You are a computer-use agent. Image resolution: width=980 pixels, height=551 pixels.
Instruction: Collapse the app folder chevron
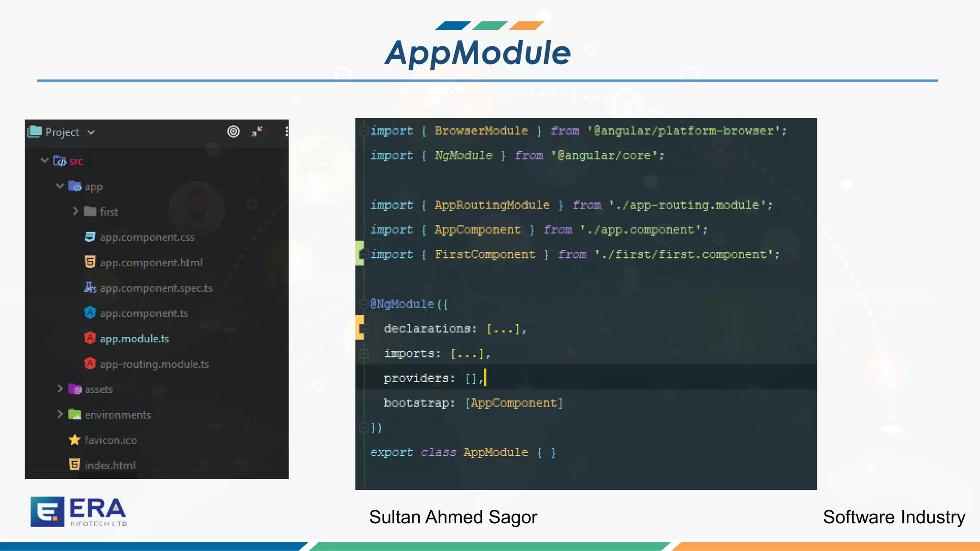coord(60,186)
